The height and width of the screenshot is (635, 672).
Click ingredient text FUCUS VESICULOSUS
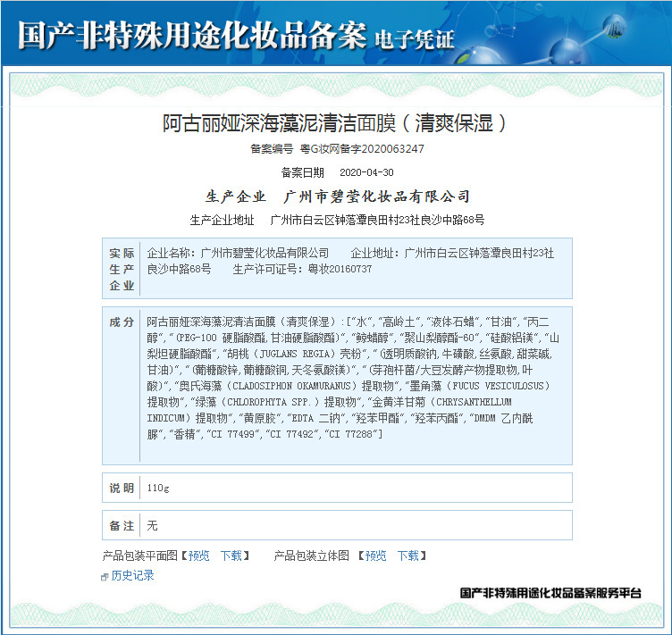point(498,386)
